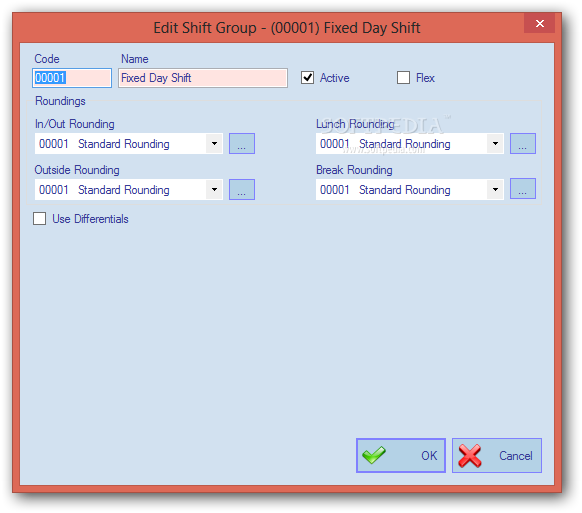The height and width of the screenshot is (513, 582).
Task: Click into the Code field 00001
Action: [x=72, y=78]
